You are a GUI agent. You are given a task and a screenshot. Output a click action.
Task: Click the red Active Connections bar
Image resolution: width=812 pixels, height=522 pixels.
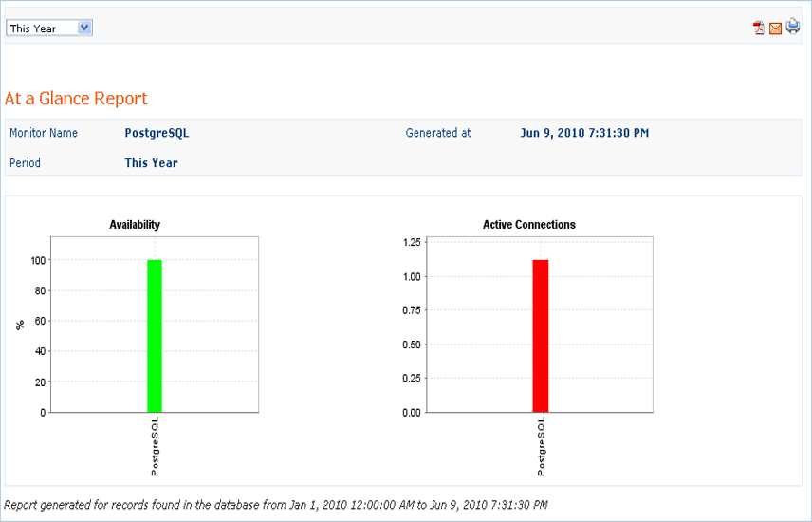pyautogui.click(x=541, y=335)
